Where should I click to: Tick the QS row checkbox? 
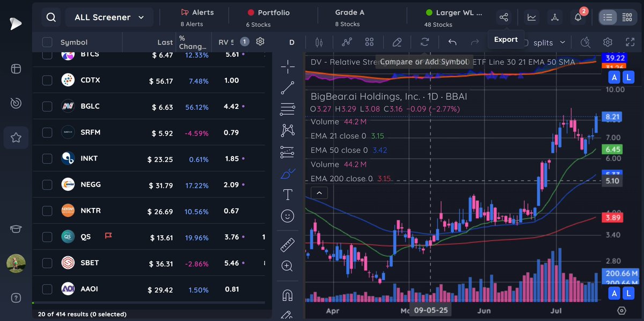47,237
